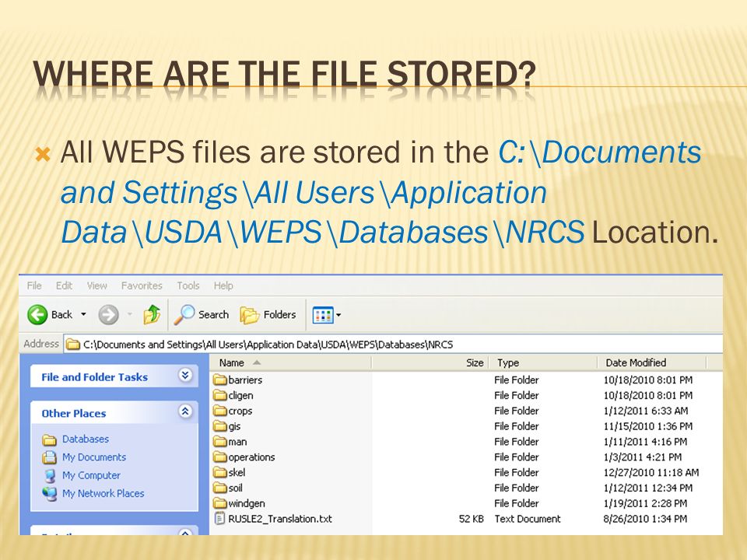The width and height of the screenshot is (747, 560).
Task: Go up one folder level icon
Action: click(x=152, y=315)
